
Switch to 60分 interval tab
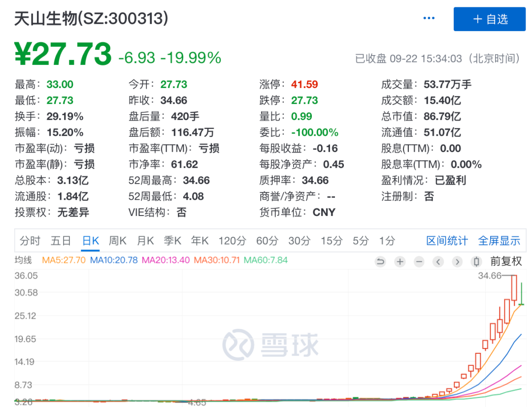point(267,241)
